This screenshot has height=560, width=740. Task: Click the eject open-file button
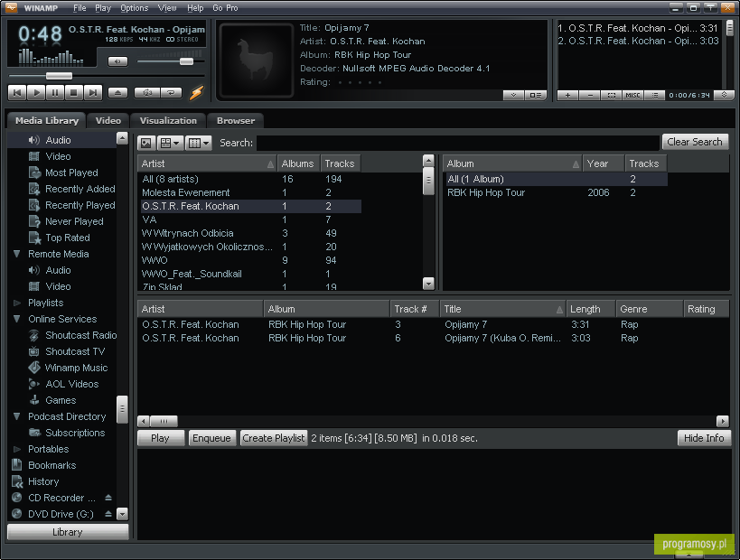pos(117,92)
